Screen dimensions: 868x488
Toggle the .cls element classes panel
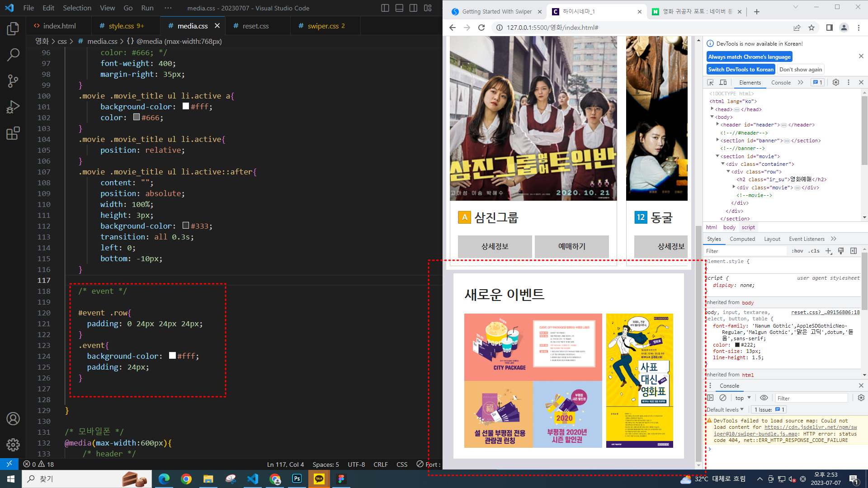pyautogui.click(x=815, y=251)
